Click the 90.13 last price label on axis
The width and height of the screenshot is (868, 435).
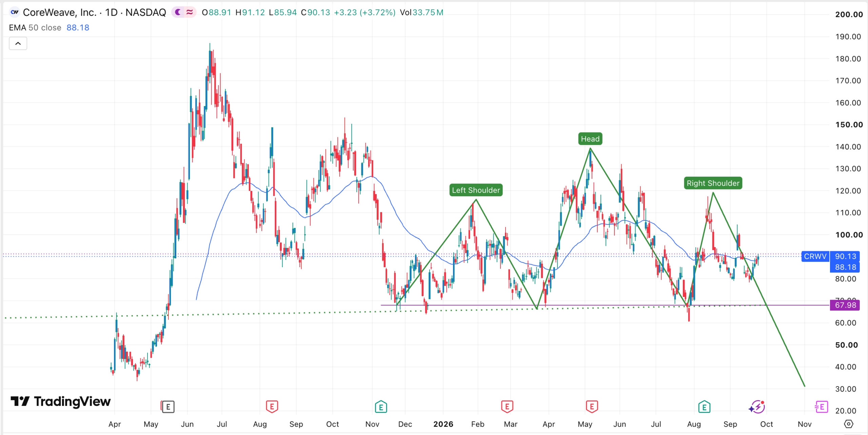(x=845, y=256)
